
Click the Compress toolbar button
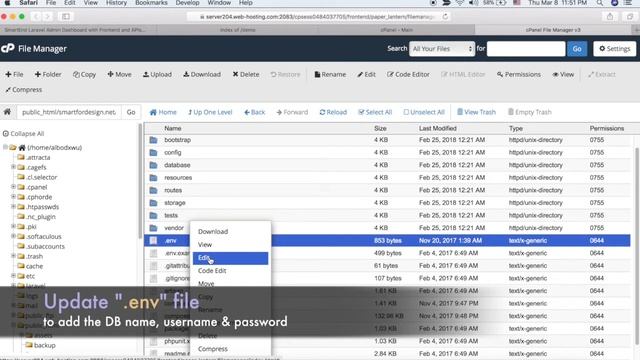click(23, 89)
